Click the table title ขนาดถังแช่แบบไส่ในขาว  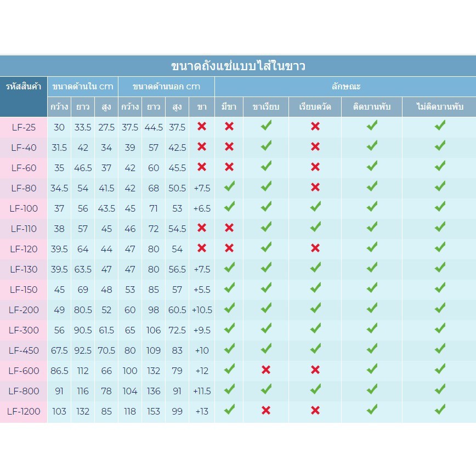(238, 66)
